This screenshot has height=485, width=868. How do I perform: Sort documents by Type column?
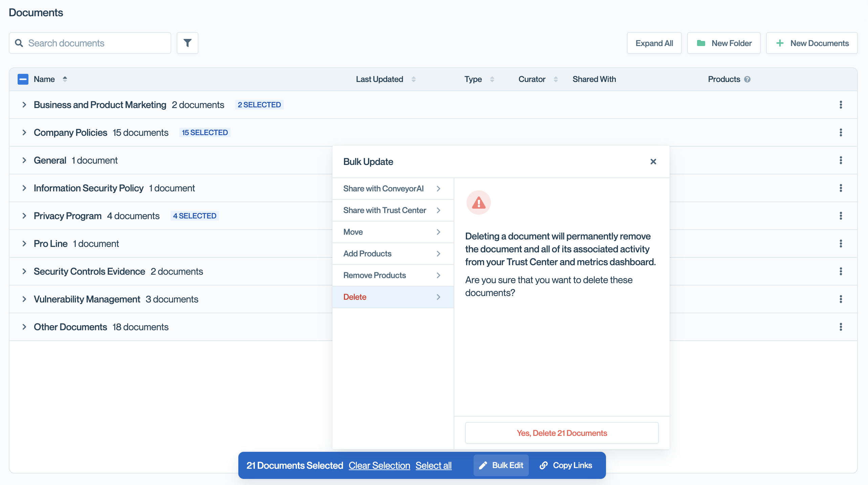(492, 79)
